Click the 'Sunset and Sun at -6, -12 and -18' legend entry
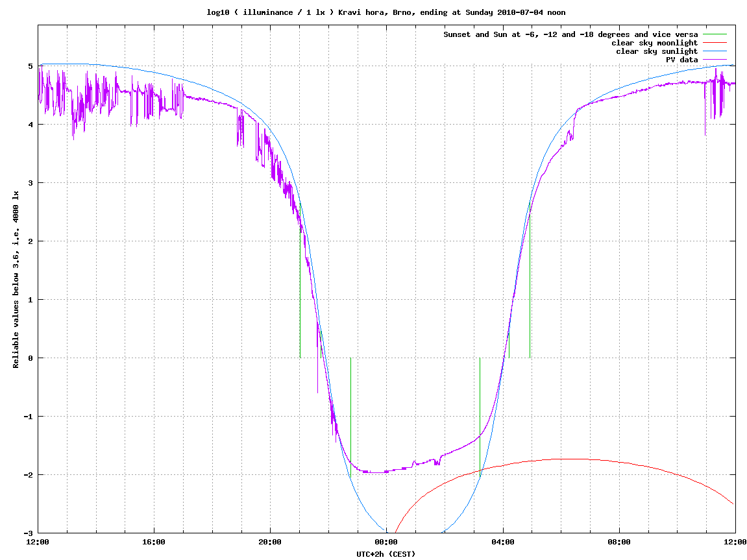 [570, 34]
